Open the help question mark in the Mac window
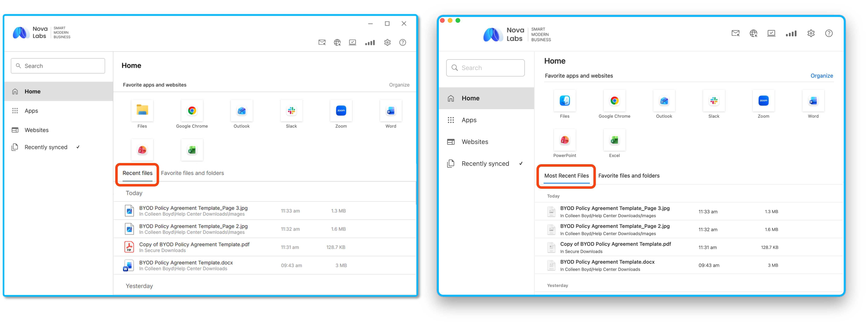The width and height of the screenshot is (868, 326). [x=829, y=33]
